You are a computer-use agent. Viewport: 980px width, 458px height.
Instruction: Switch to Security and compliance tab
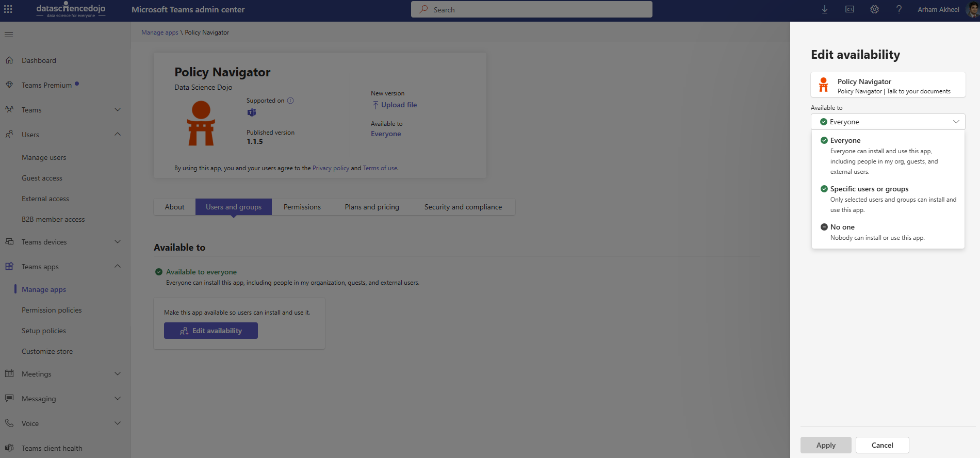(x=463, y=207)
